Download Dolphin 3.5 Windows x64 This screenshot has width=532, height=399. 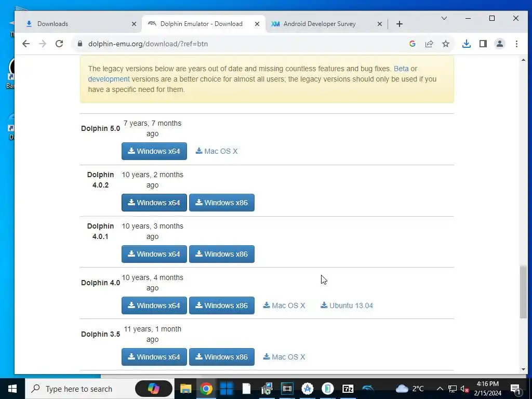pos(154,357)
